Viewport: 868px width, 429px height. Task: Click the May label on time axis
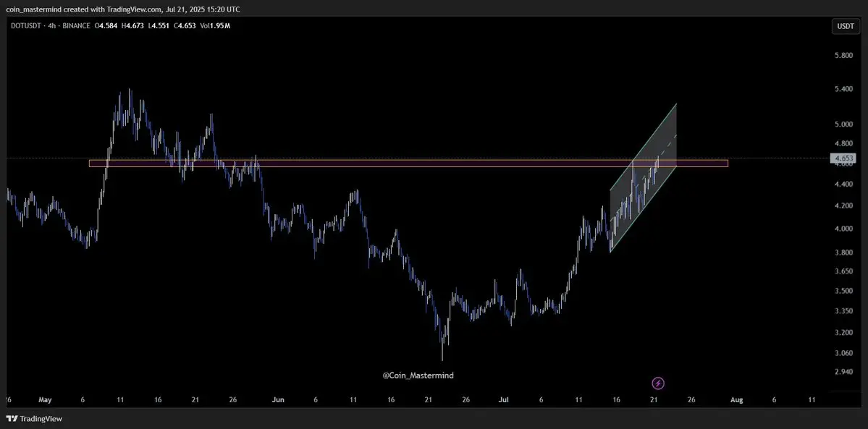(x=45, y=399)
